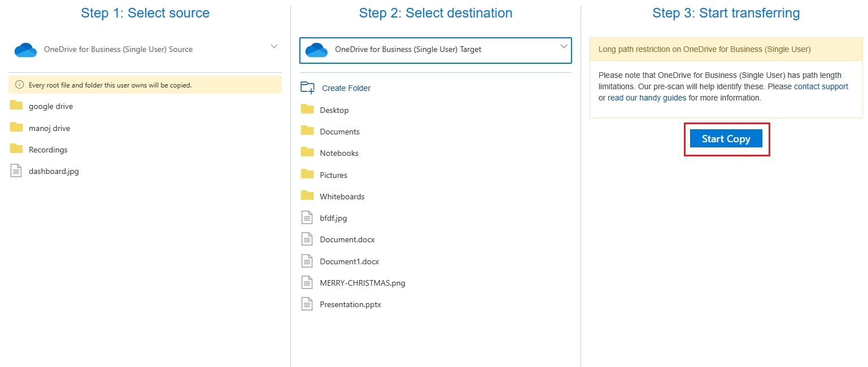Viewport: 868px width, 367px height.
Task: Click the Whiteboards folder icon
Action: pyautogui.click(x=307, y=195)
